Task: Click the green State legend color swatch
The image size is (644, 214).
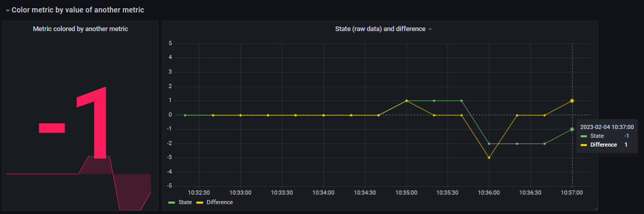Action: (x=172, y=203)
